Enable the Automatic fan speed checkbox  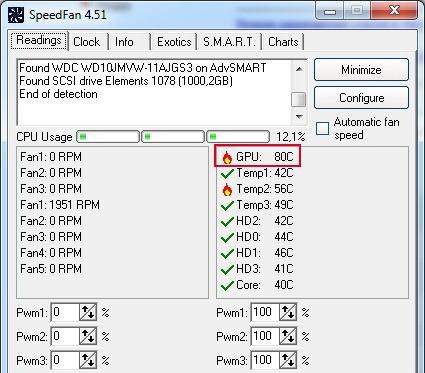coord(322,128)
